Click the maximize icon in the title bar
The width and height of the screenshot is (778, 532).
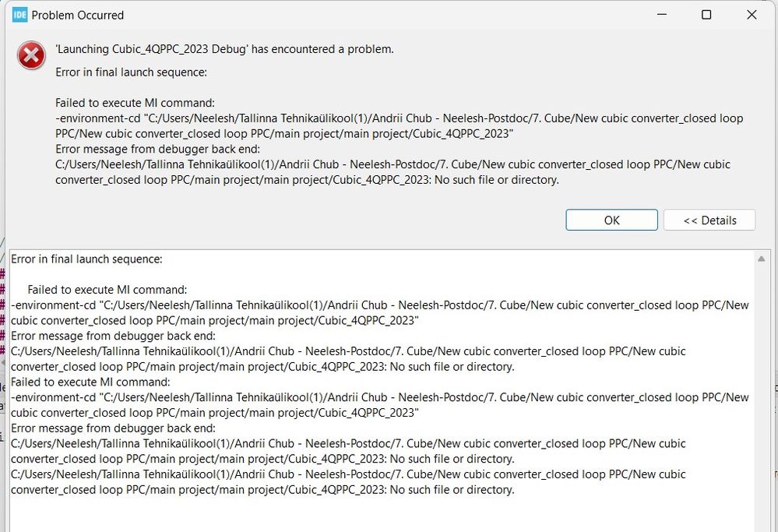click(706, 14)
